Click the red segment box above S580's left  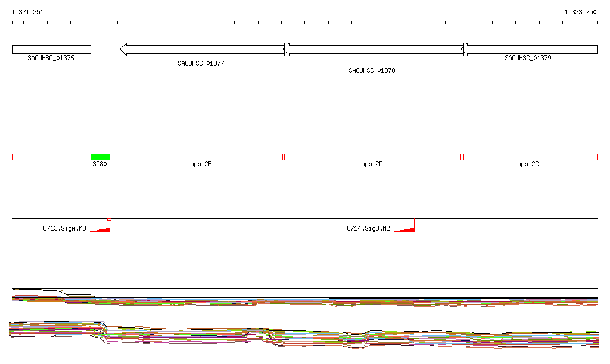tap(51, 157)
